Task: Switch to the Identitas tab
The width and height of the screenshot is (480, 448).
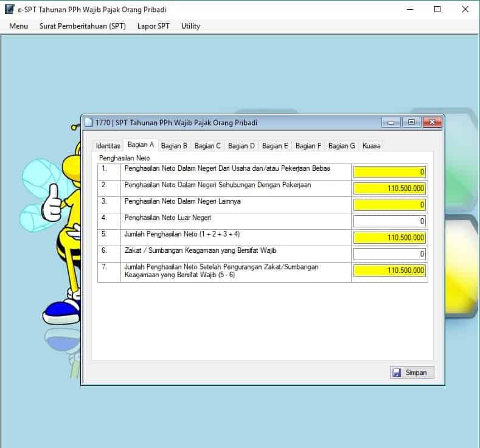Action: coord(108,146)
